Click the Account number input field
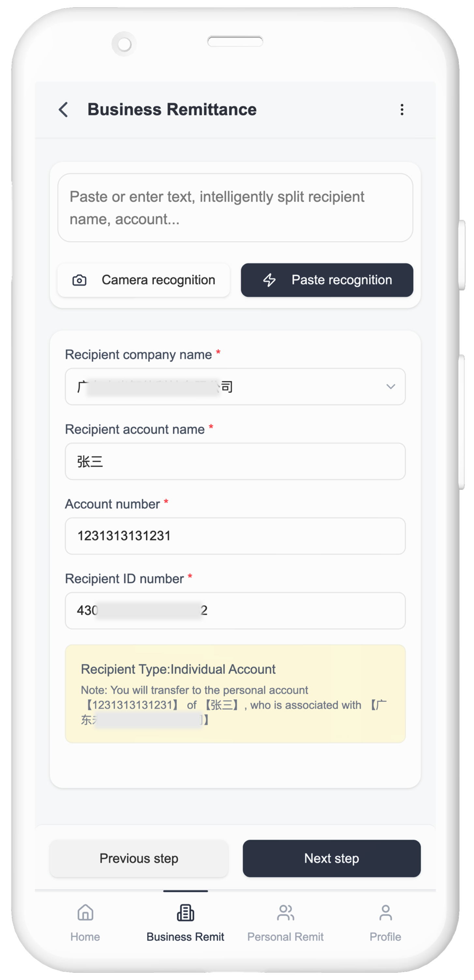This screenshot has width=474, height=980. pyautogui.click(x=235, y=536)
